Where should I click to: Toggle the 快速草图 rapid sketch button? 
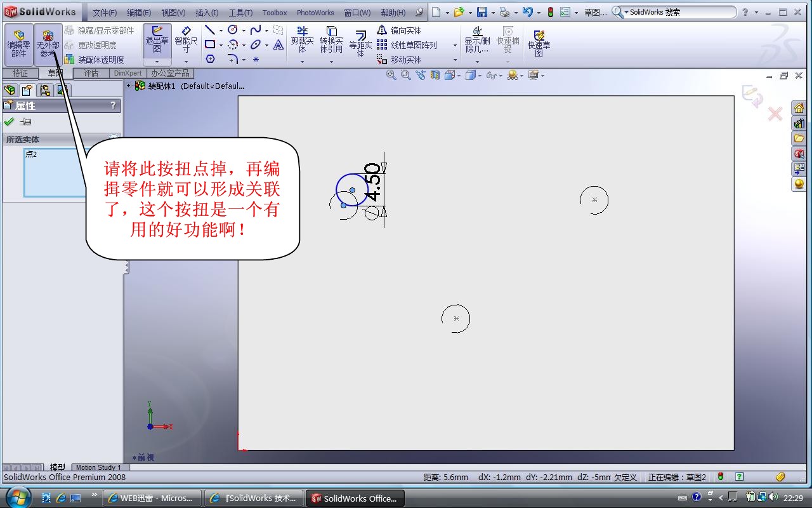(539, 43)
